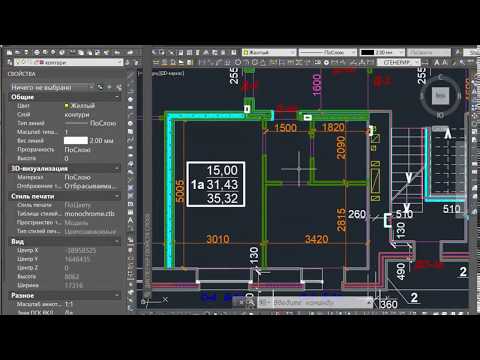Open the Layer Properties Manager icon
Image resolution: width=480 pixels, height=360 pixels.
pos(9,62)
